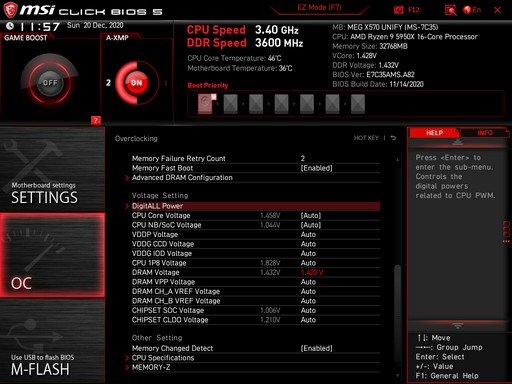Click the red question mark help icon
The height and width of the screenshot is (384, 512).
point(96,120)
